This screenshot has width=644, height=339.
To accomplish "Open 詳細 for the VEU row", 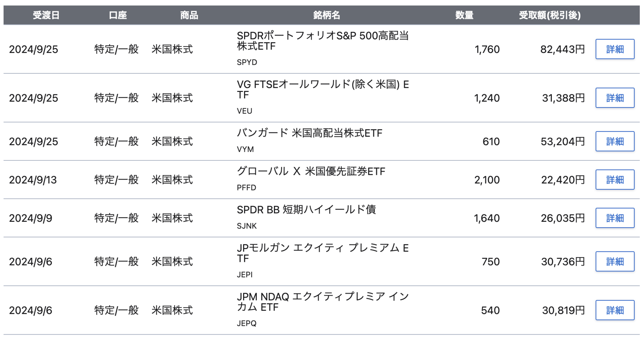I will [x=614, y=98].
